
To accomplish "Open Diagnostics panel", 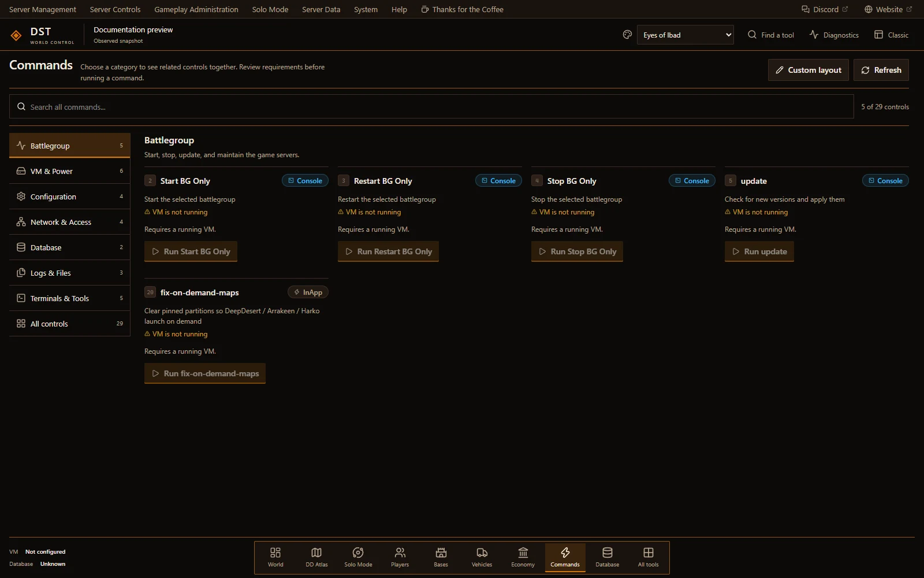I will (x=834, y=35).
